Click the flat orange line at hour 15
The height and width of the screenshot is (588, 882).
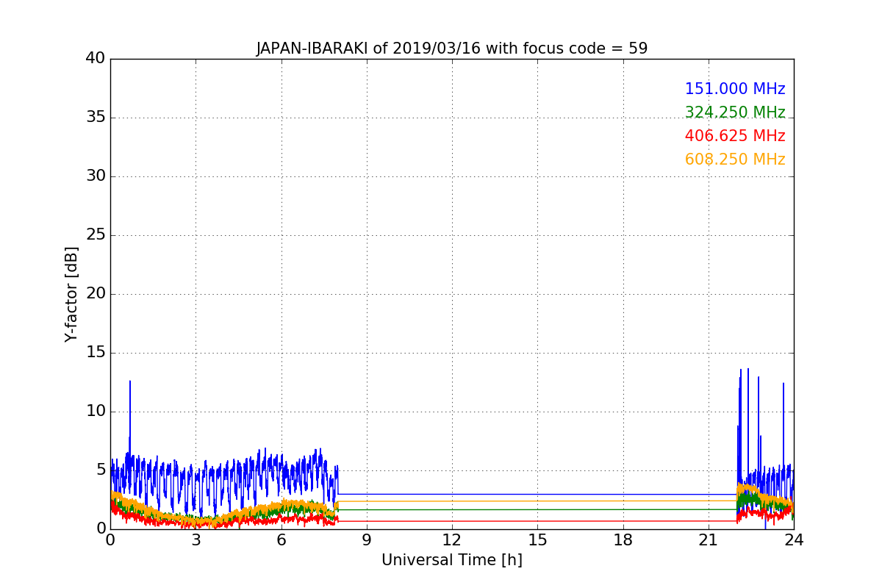click(537, 501)
